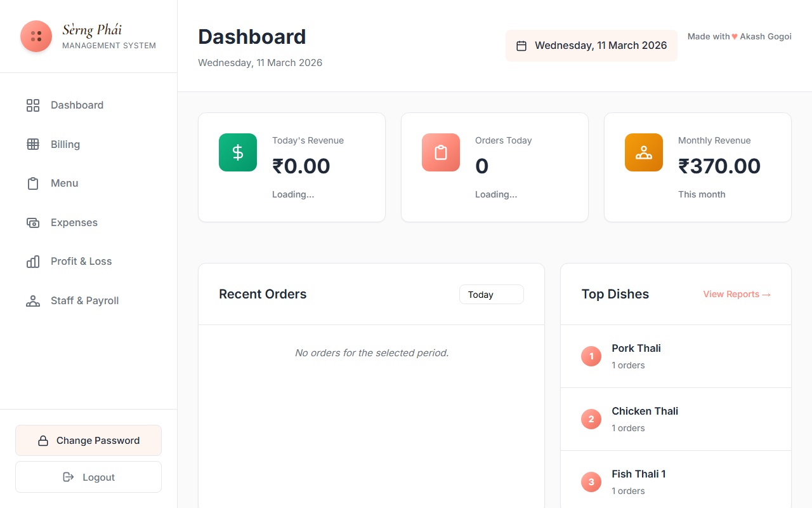Open View Reports from Top Dishes

click(x=737, y=294)
